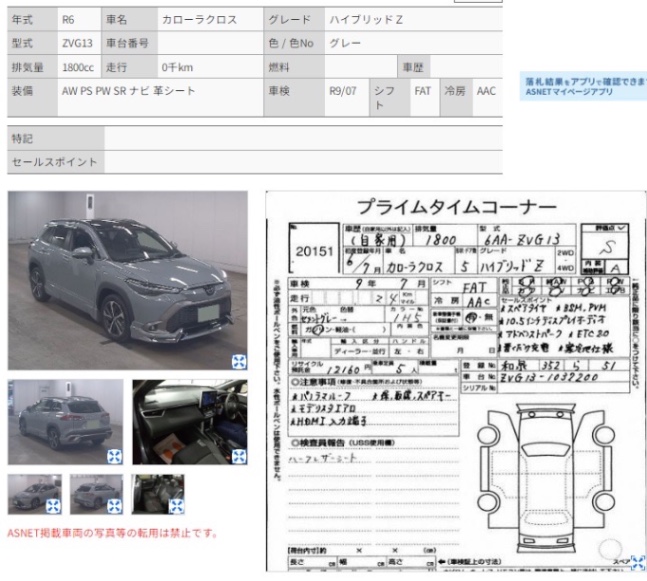The height and width of the screenshot is (581, 647).
Task: Select the グレー color cell
Action: 413,43
